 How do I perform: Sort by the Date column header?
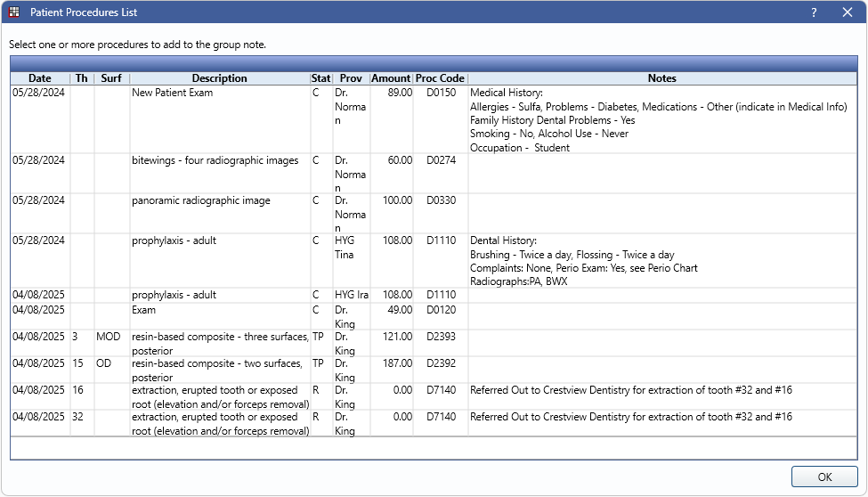tap(39, 78)
